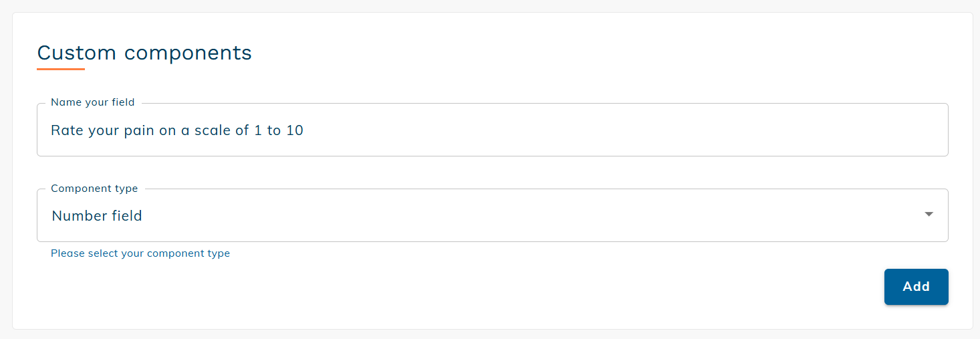Click the dropdown arrow in Component type

929,215
